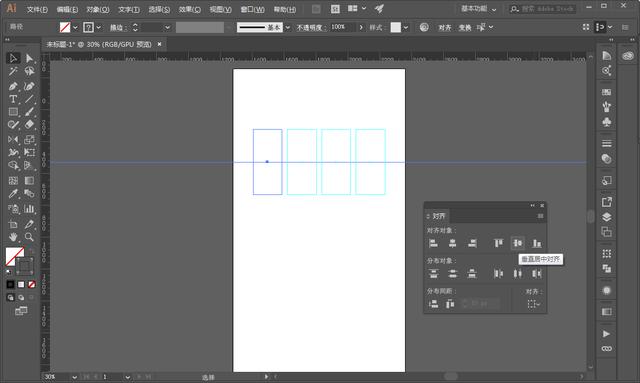Open the 视图(V) menu
The width and height of the screenshot is (640, 383).
(220, 9)
